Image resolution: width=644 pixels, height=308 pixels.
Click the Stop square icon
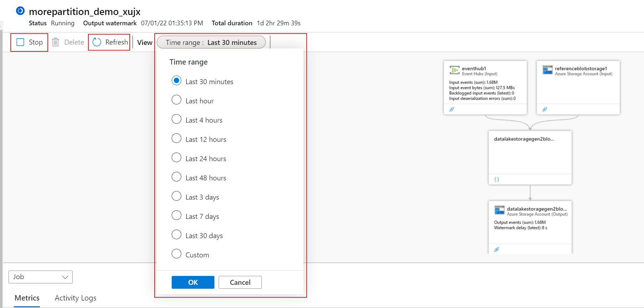pyautogui.click(x=21, y=42)
